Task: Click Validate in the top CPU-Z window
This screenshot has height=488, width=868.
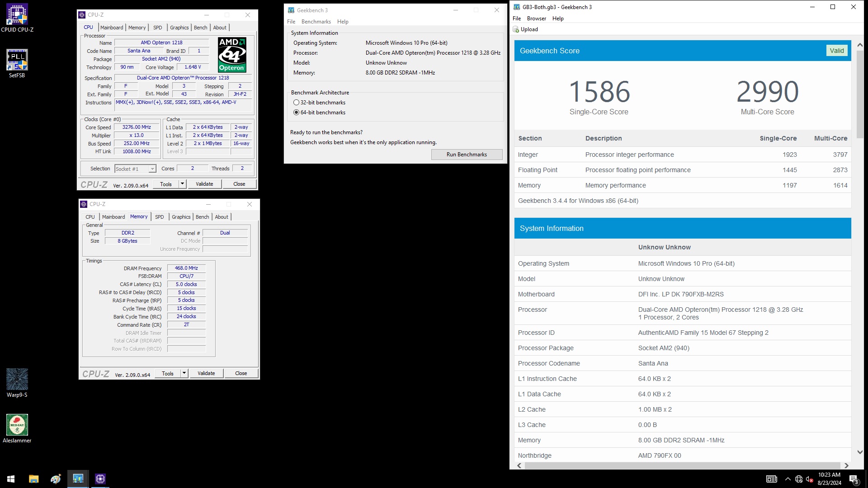Action: [x=204, y=184]
